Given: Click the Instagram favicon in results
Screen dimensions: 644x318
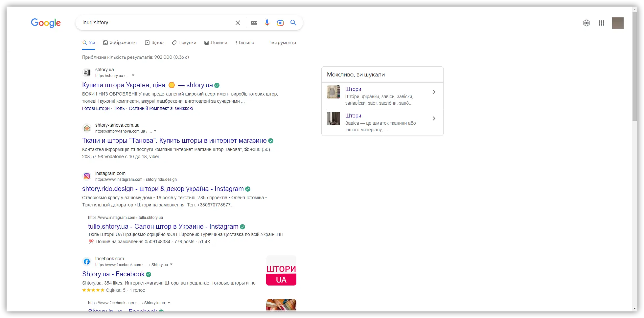Looking at the screenshot, I should tap(87, 176).
